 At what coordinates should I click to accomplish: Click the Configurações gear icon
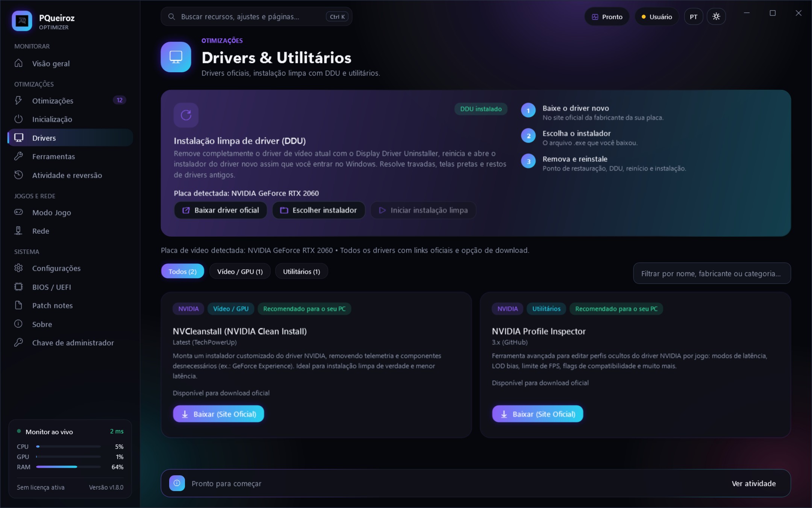(18, 268)
